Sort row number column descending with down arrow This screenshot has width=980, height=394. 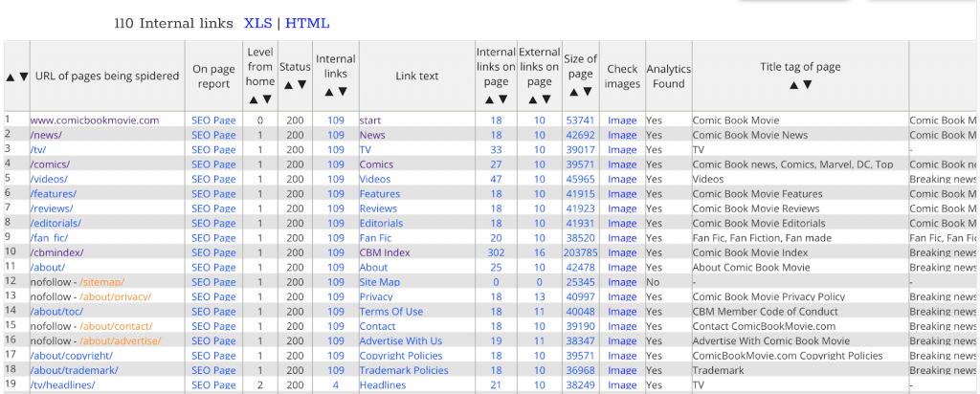pos(24,77)
